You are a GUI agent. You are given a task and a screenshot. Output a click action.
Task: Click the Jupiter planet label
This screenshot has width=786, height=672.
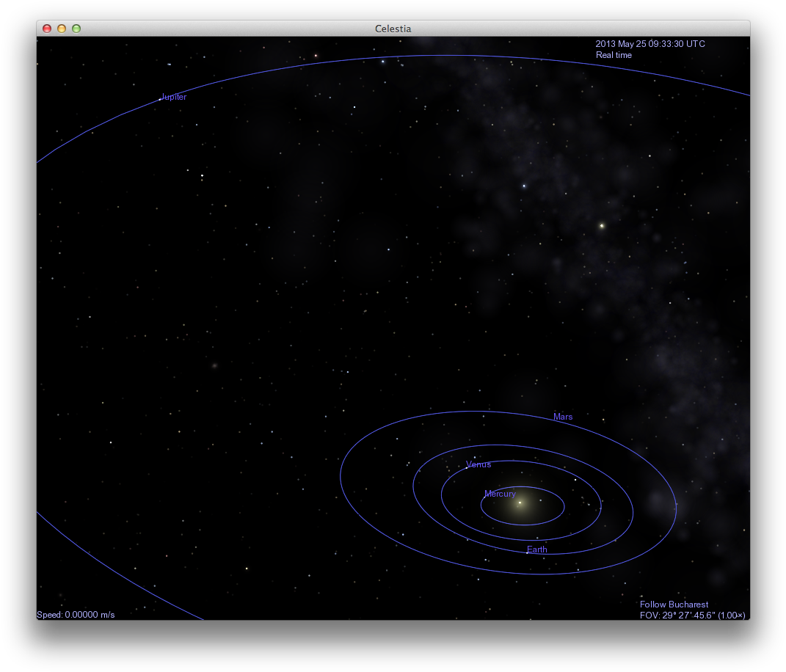[174, 97]
